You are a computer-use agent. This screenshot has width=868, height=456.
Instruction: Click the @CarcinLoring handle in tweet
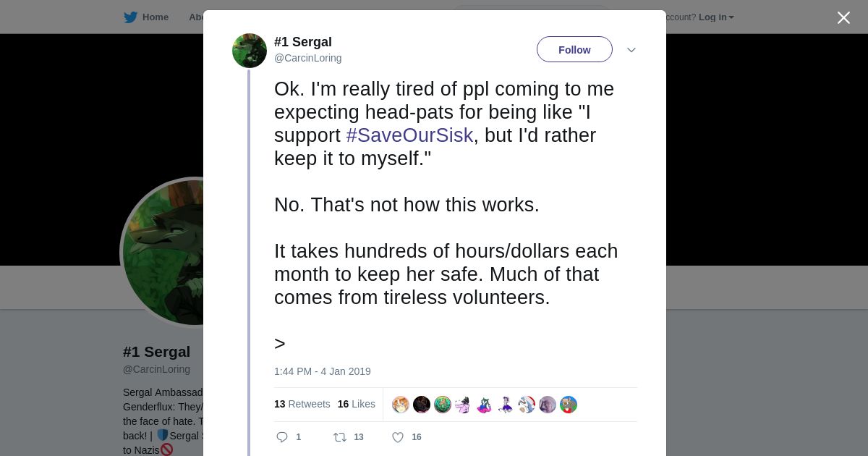[307, 58]
